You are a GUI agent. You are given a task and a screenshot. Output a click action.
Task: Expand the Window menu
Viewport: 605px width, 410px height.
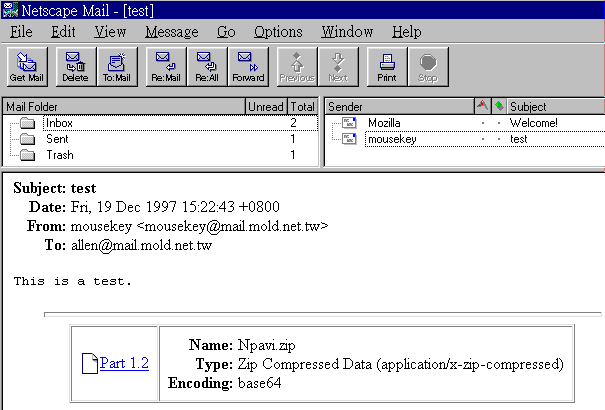345,32
